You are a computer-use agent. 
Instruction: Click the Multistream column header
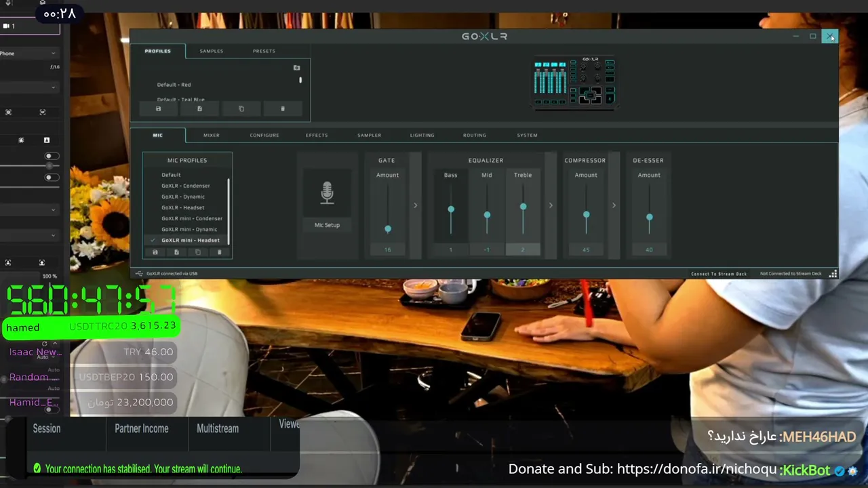[217, 428]
